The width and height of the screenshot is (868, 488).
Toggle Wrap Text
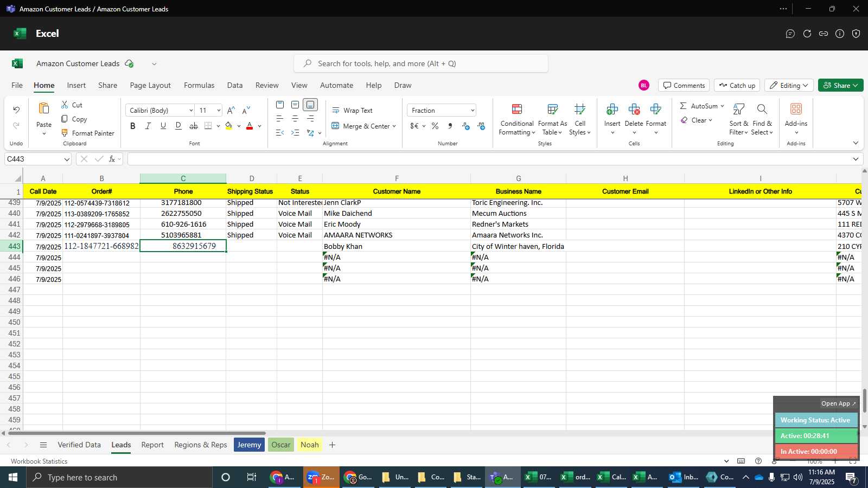coord(352,110)
